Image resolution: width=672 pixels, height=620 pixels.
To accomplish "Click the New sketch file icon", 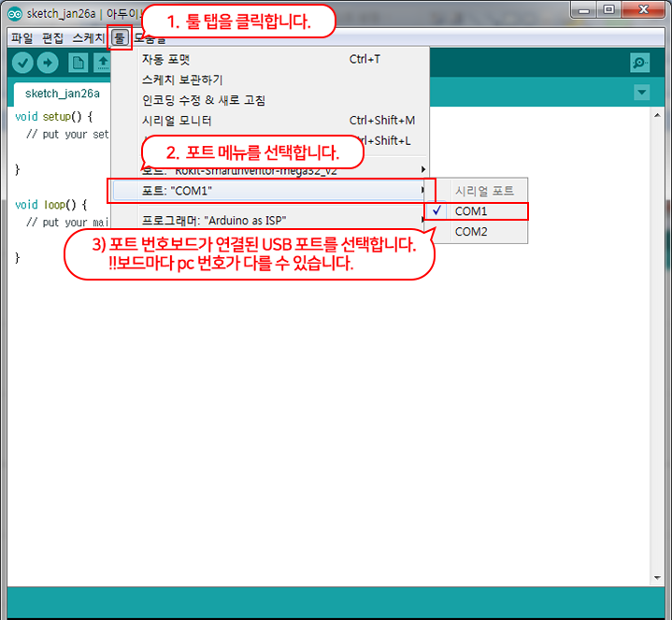I will point(79,63).
